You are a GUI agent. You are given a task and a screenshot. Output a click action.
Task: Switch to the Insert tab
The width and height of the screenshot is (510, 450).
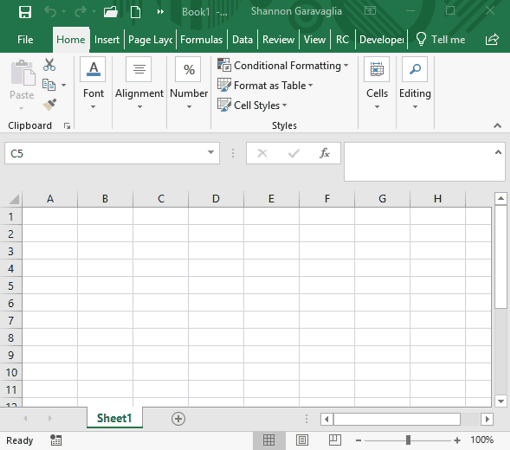(107, 39)
